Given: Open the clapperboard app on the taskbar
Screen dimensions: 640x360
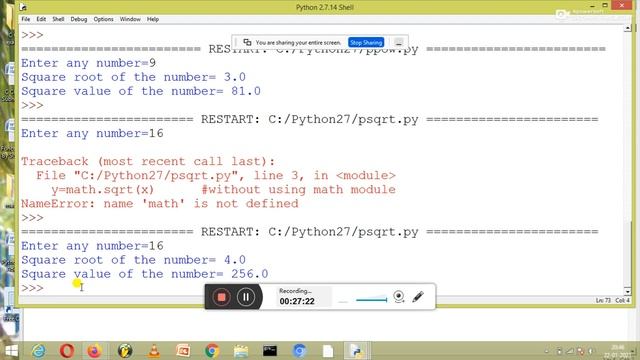Looking at the screenshot, I should [241, 351].
